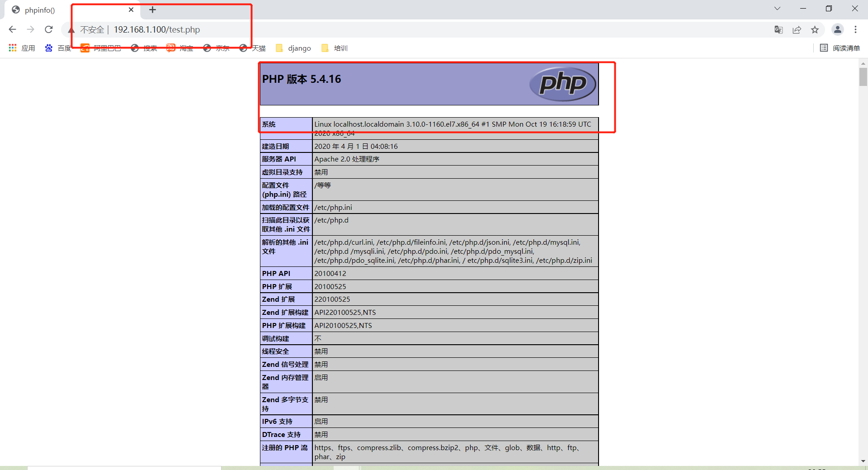
Task: Open the 阿里巴巴 bookmark
Action: point(101,48)
